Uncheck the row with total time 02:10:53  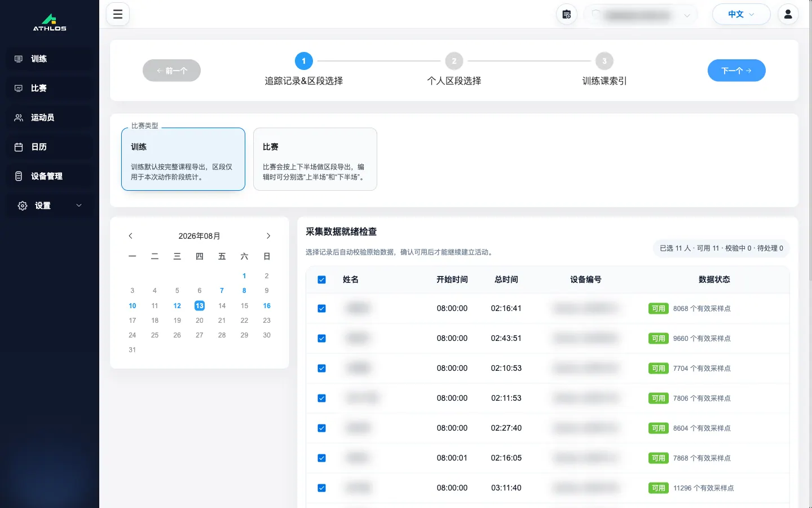point(322,369)
